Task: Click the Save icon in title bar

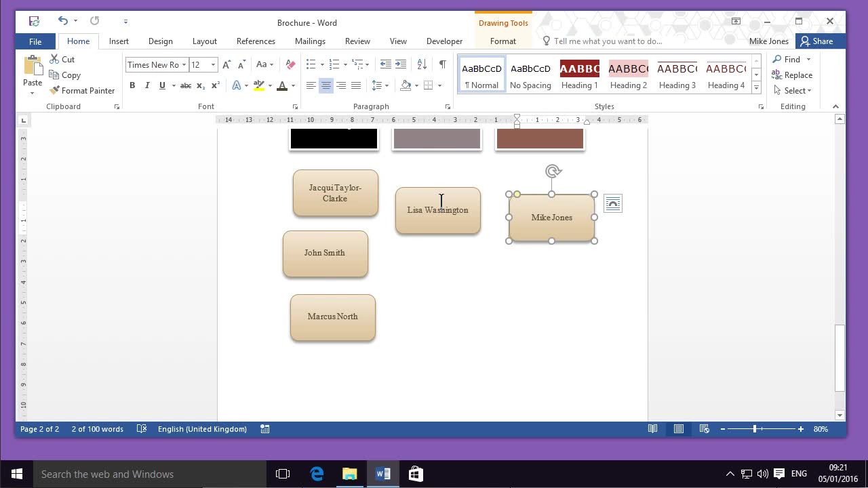Action: 34,22
